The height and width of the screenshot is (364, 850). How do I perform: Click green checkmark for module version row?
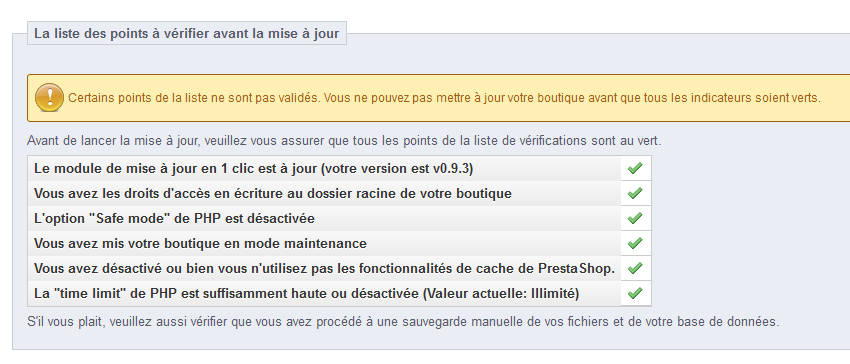tap(635, 168)
